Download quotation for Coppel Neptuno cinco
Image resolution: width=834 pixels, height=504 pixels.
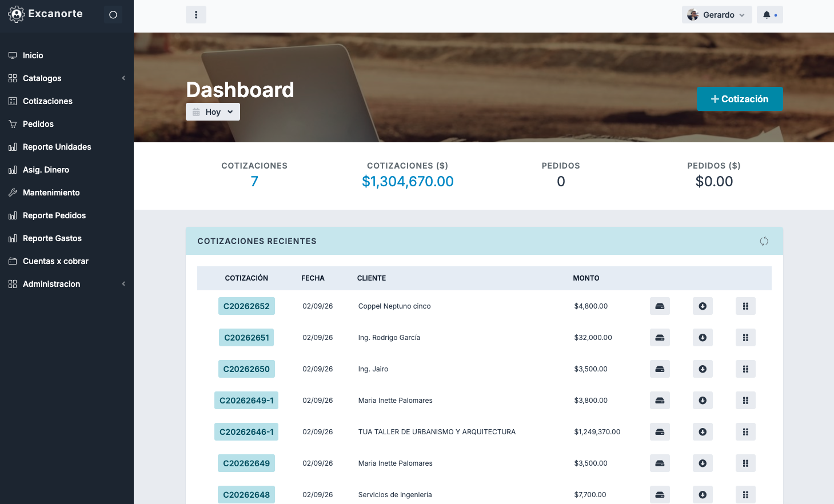(703, 306)
